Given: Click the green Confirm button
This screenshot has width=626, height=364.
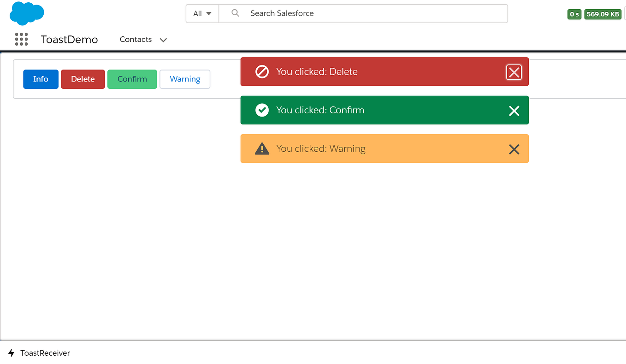Looking at the screenshot, I should click(x=132, y=79).
